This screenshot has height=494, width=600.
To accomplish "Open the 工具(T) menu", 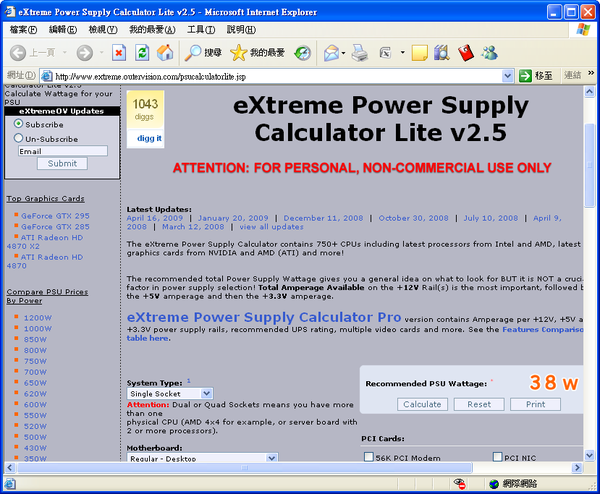I will [201, 29].
